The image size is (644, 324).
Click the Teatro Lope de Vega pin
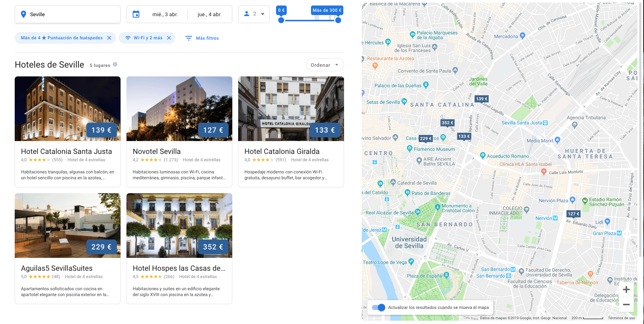click(x=411, y=262)
